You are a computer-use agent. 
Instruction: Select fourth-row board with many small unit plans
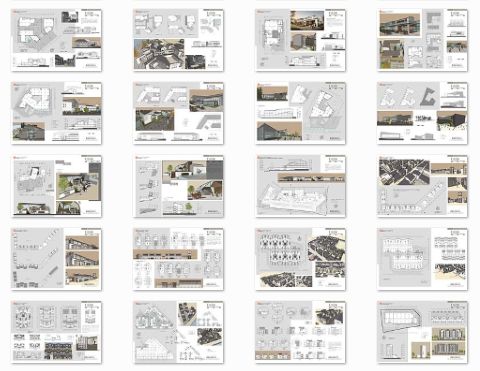178,259
